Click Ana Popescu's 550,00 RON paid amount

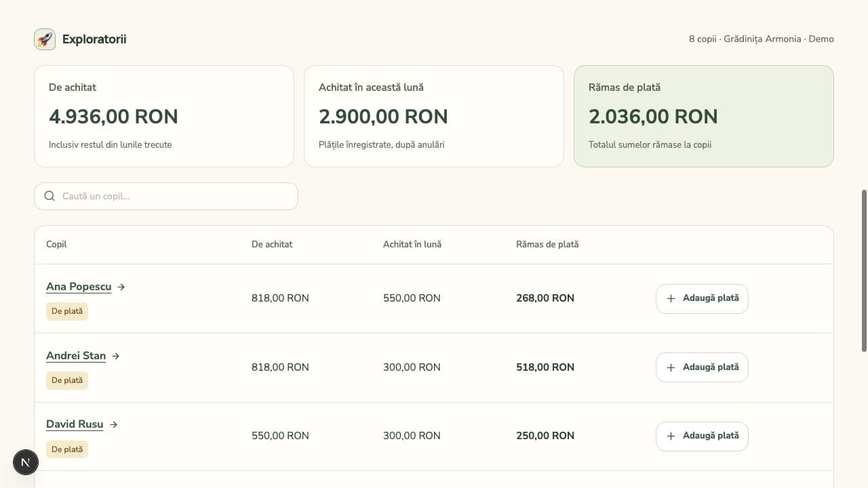pyautogui.click(x=412, y=298)
